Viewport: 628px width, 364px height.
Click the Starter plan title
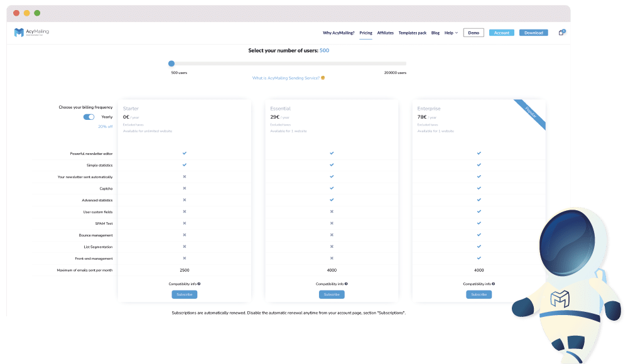click(131, 109)
